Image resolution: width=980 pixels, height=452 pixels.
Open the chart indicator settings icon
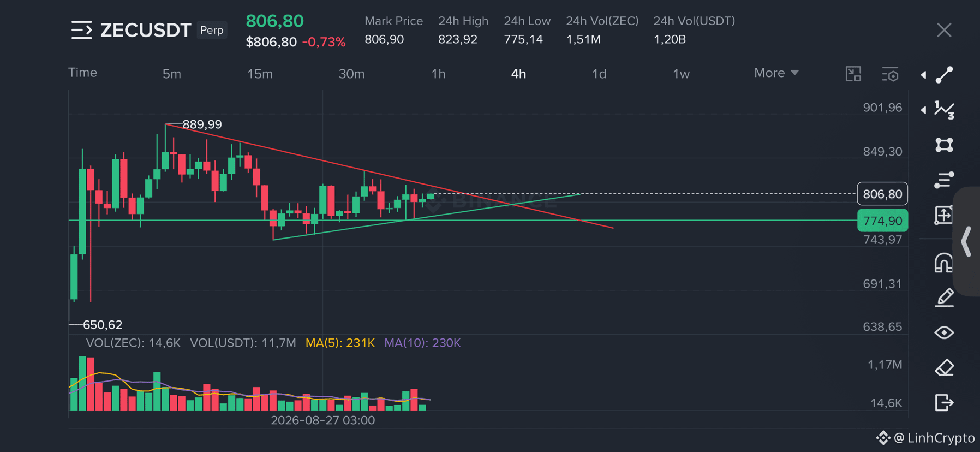point(890,74)
